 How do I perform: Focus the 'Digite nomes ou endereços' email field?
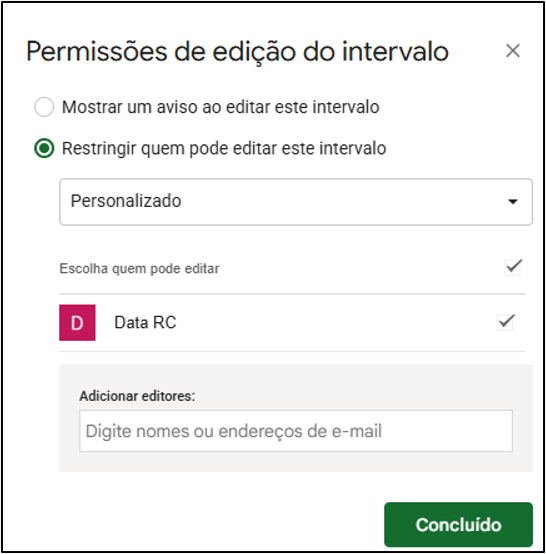pos(296,431)
